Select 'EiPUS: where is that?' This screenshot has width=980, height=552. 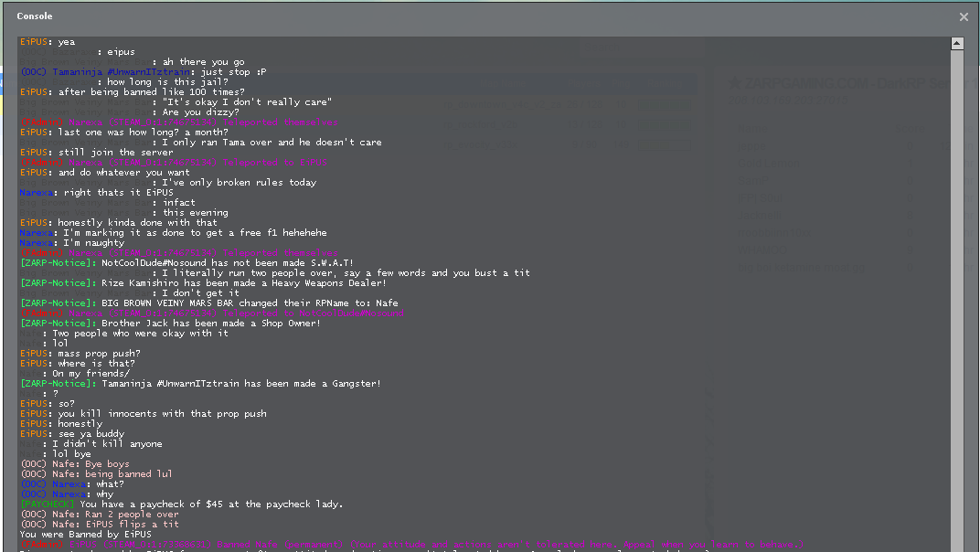coord(78,363)
